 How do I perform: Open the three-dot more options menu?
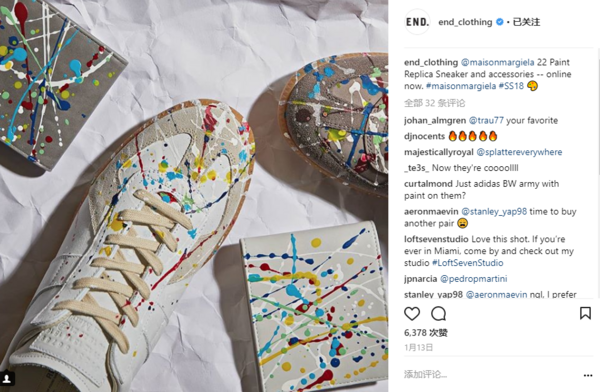click(x=588, y=376)
